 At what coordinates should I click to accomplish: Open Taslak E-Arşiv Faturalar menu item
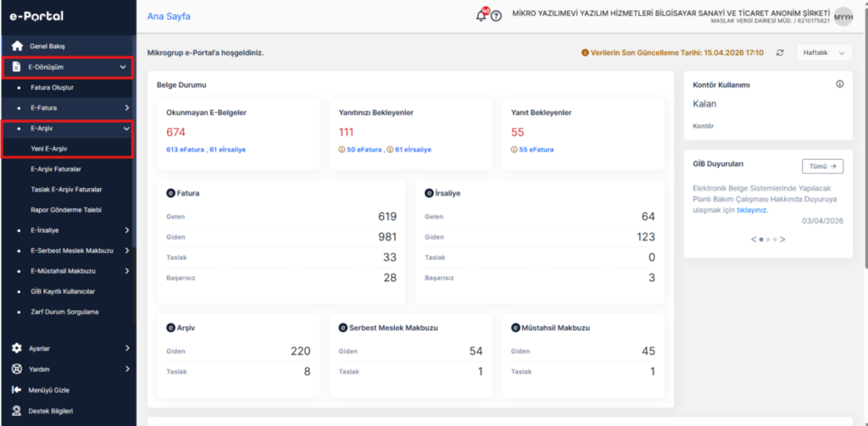(66, 189)
